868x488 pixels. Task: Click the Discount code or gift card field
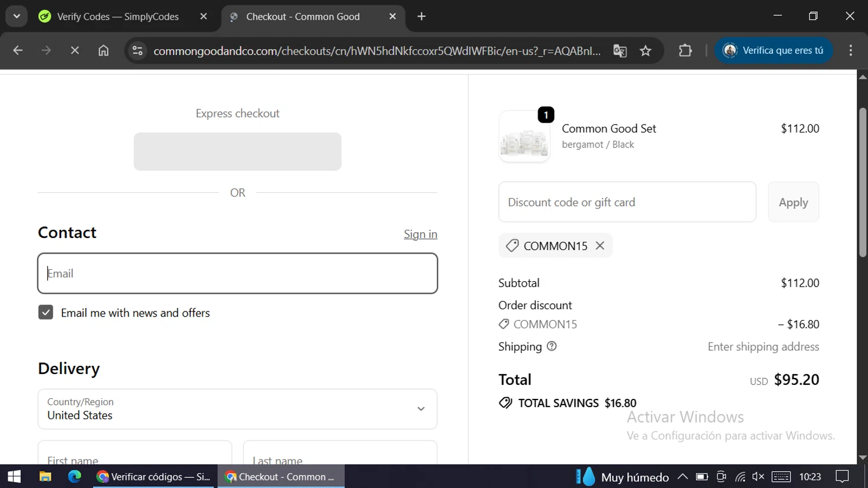pos(627,202)
